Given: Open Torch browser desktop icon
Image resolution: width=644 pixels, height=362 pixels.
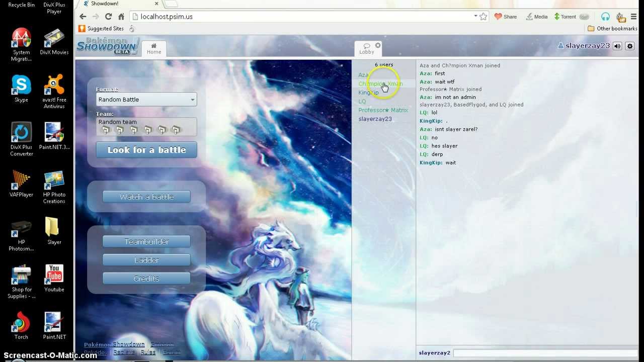Looking at the screenshot, I should coord(21,326).
